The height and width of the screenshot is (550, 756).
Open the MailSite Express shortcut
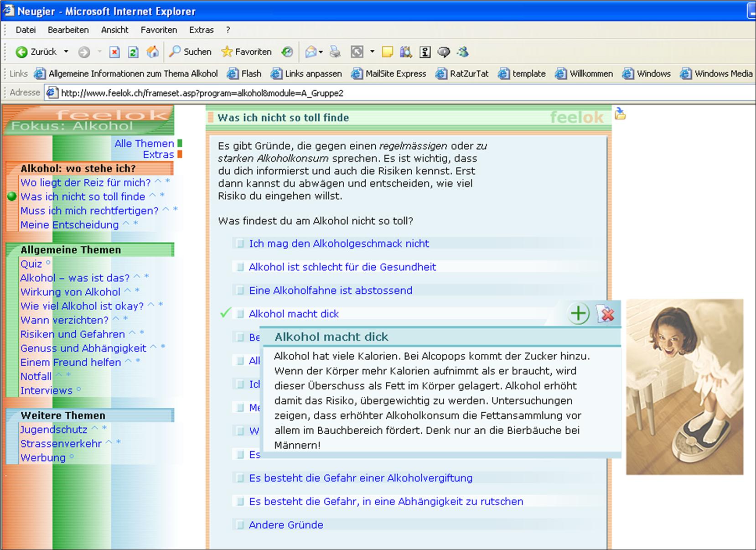pyautogui.click(x=389, y=73)
